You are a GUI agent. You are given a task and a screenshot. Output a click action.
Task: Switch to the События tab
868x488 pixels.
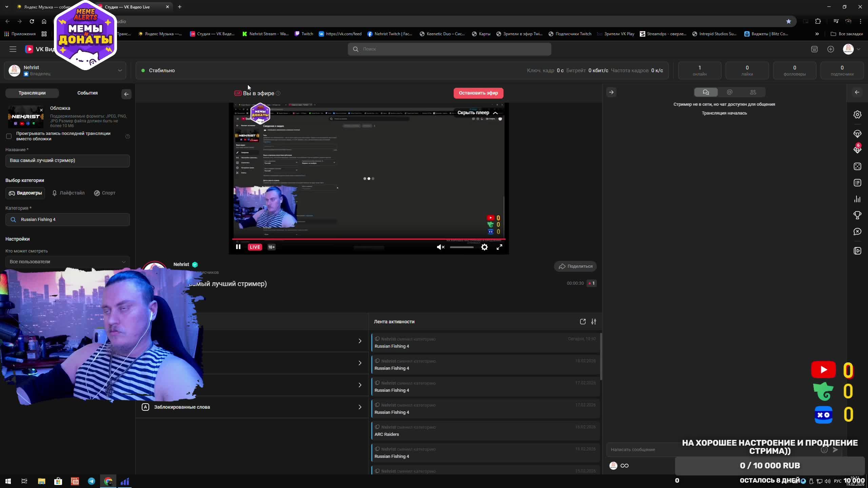(x=87, y=93)
